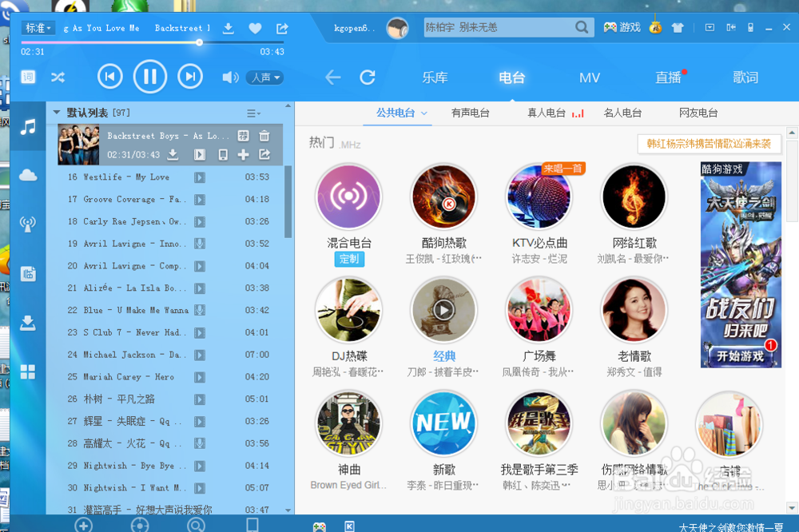Select song 25 Mariah Carey - Hero
This screenshot has width=799, height=532.
click(x=168, y=377)
